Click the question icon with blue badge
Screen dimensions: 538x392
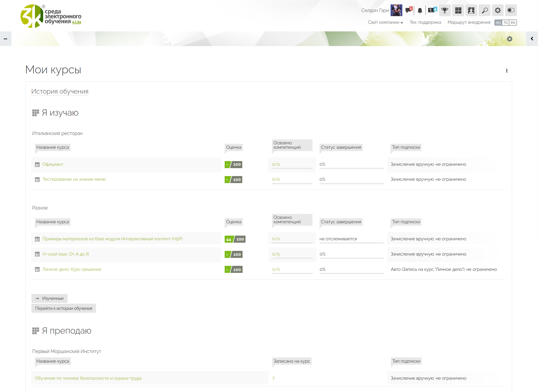tap(432, 10)
